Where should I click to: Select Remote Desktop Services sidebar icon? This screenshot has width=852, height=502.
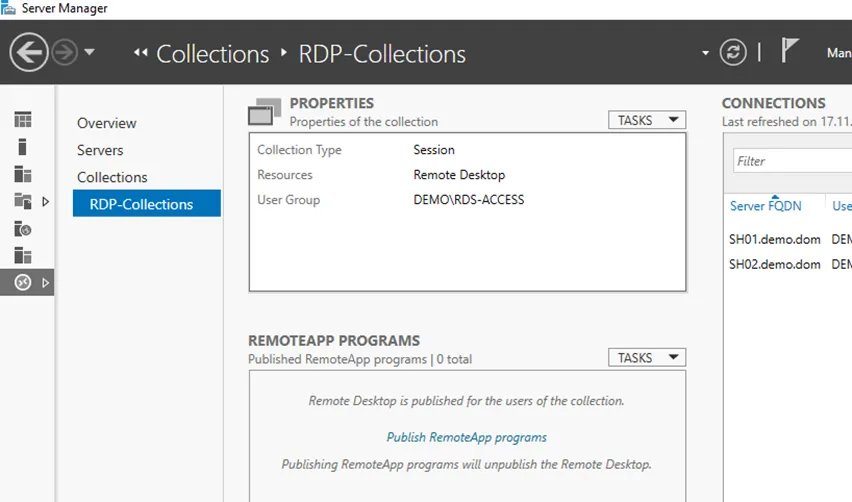click(x=23, y=283)
